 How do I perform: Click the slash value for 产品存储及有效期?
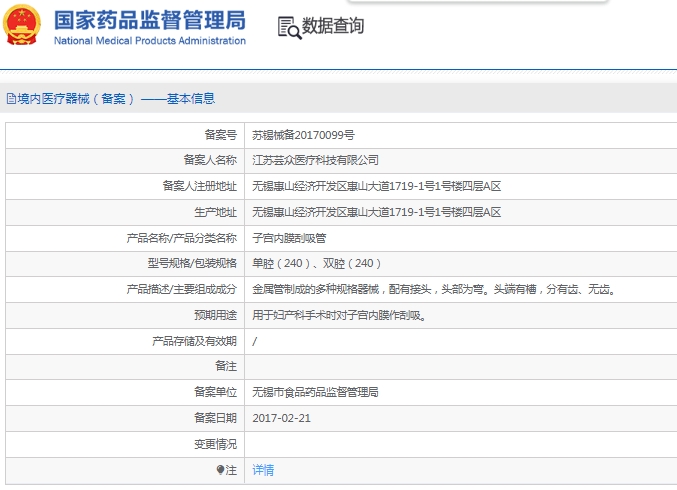(255, 341)
